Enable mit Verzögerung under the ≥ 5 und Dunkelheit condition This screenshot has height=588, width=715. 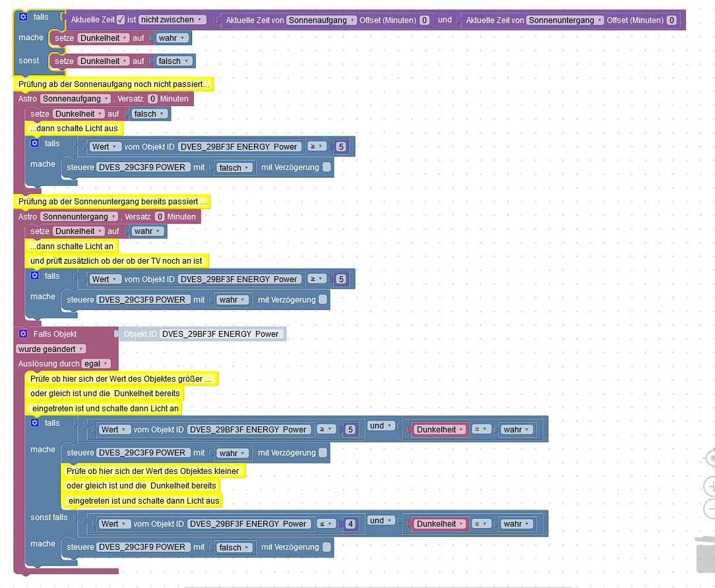coord(323,452)
